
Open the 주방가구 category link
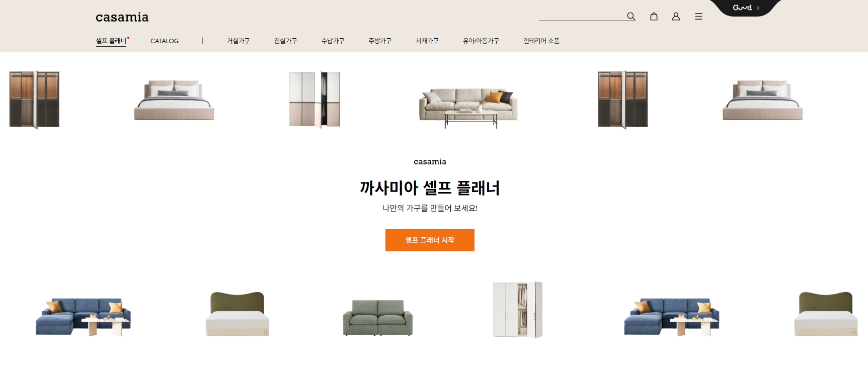coord(380,41)
